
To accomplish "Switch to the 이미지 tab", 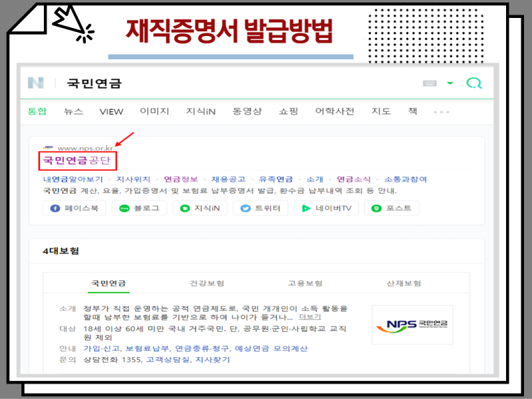I will click(x=154, y=111).
